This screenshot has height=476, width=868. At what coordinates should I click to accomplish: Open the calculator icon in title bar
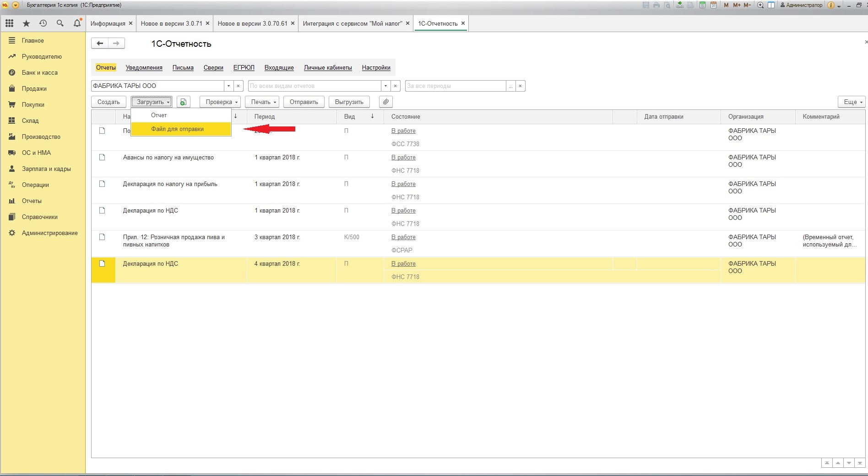pos(702,5)
